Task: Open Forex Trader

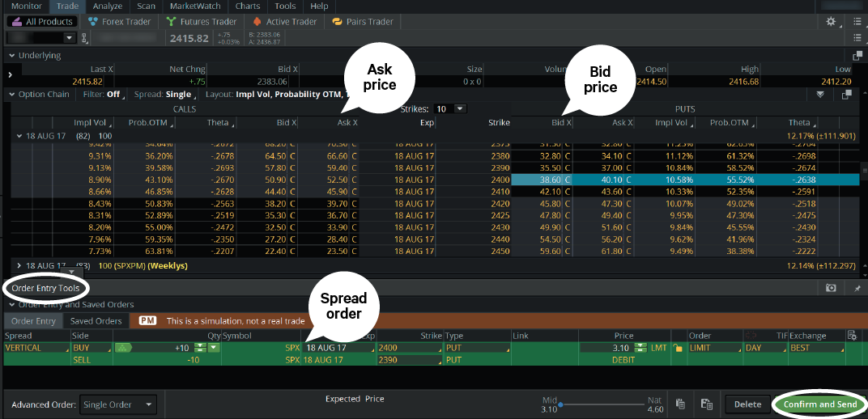Action: [118, 22]
